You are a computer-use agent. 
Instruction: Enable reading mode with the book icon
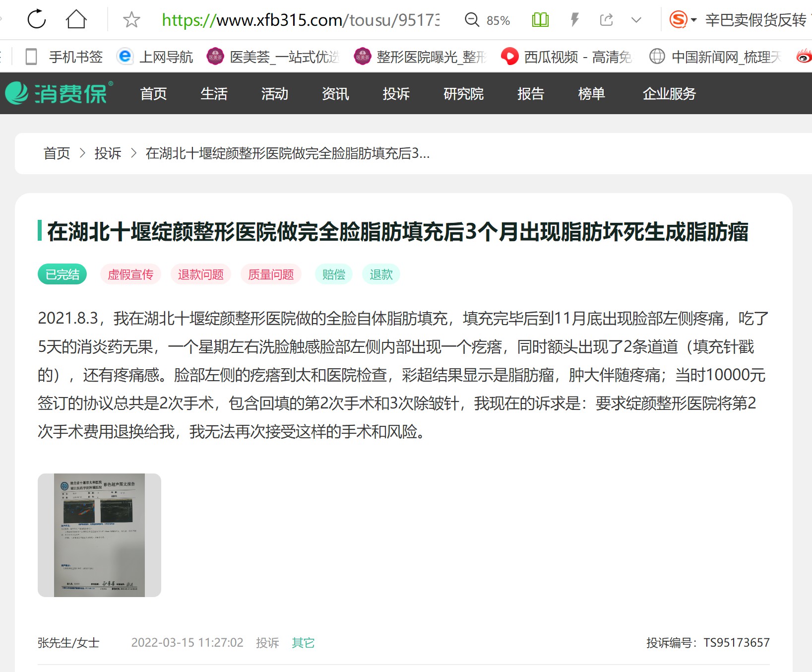click(x=540, y=20)
